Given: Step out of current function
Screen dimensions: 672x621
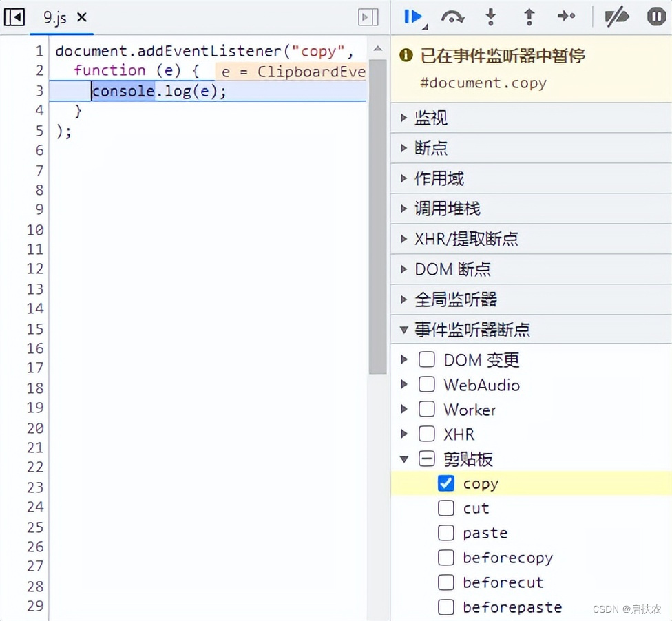Looking at the screenshot, I should click(529, 17).
